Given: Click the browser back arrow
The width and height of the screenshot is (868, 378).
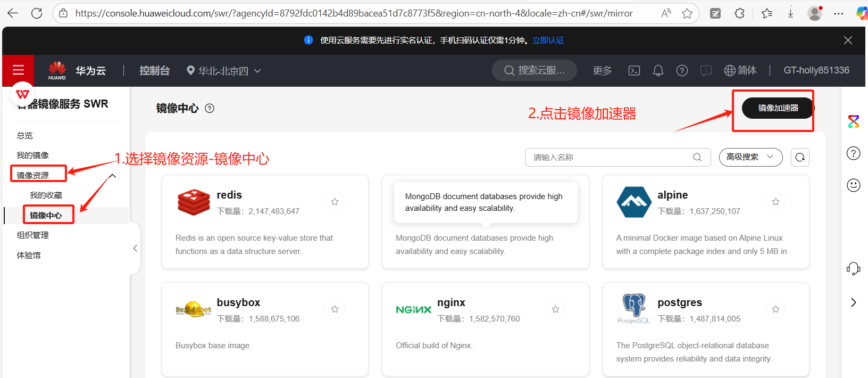Looking at the screenshot, I should coord(13,13).
